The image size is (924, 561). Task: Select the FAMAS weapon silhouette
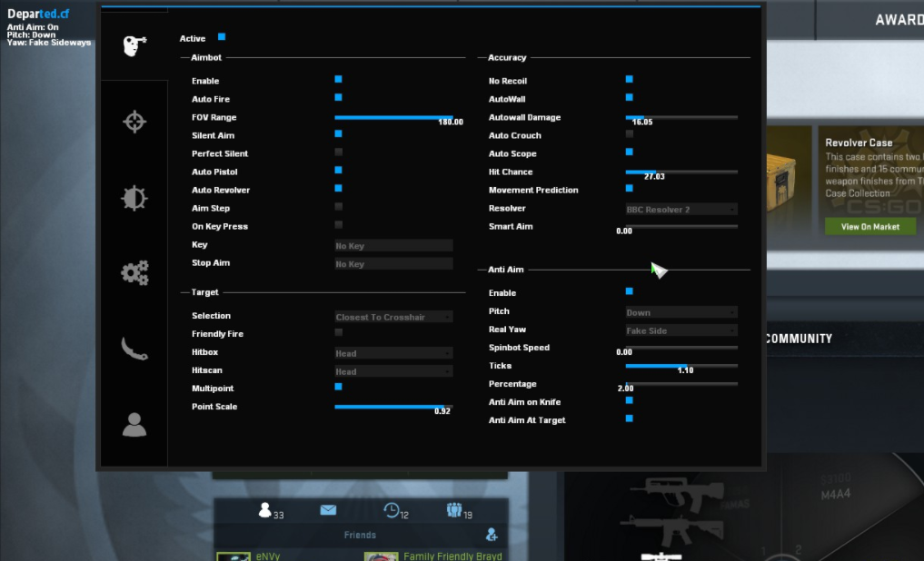[678, 493]
